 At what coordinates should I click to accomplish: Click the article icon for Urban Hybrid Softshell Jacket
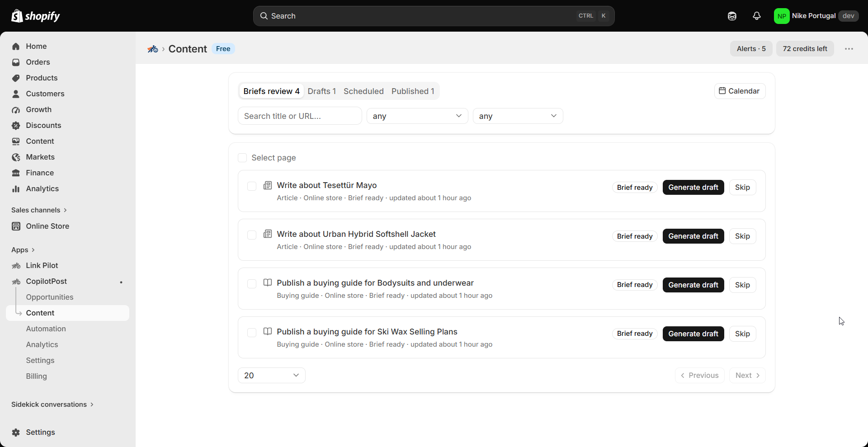pyautogui.click(x=268, y=234)
